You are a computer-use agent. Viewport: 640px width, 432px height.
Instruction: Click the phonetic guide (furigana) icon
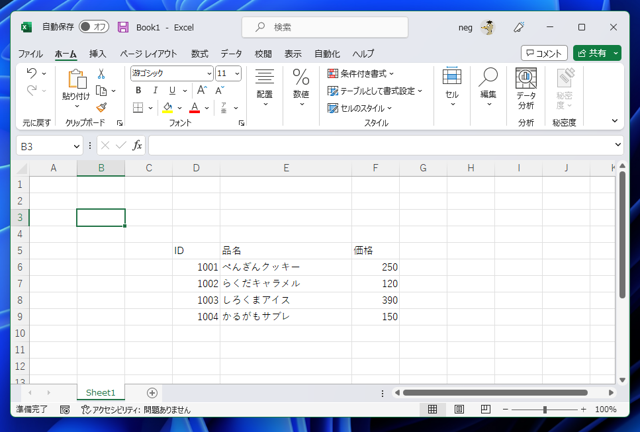pyautogui.click(x=224, y=107)
